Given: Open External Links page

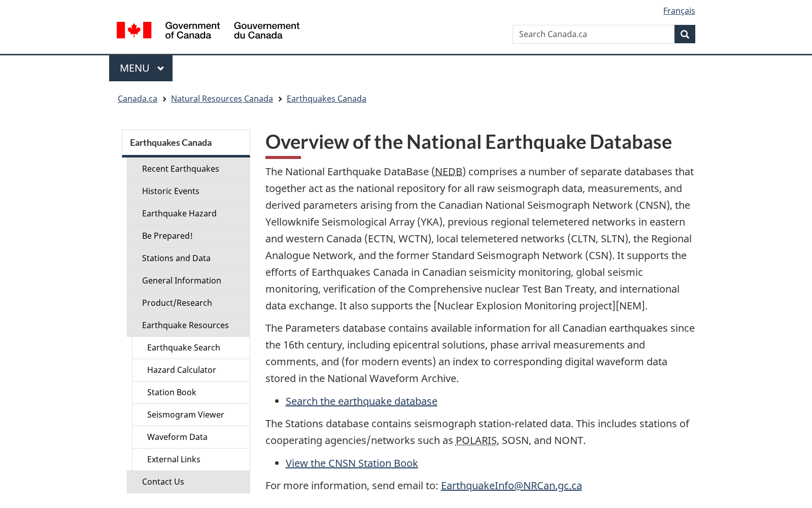Looking at the screenshot, I should pyautogui.click(x=191, y=459).
